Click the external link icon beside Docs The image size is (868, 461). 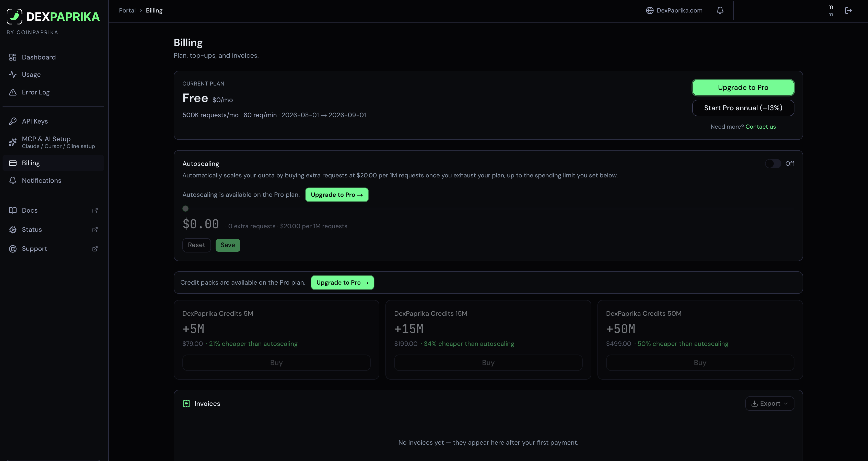point(95,211)
